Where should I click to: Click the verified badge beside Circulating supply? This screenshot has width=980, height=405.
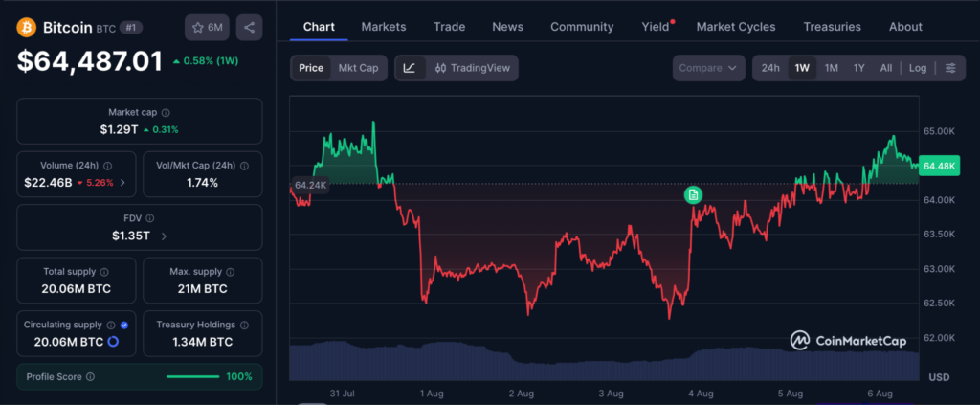click(x=123, y=325)
